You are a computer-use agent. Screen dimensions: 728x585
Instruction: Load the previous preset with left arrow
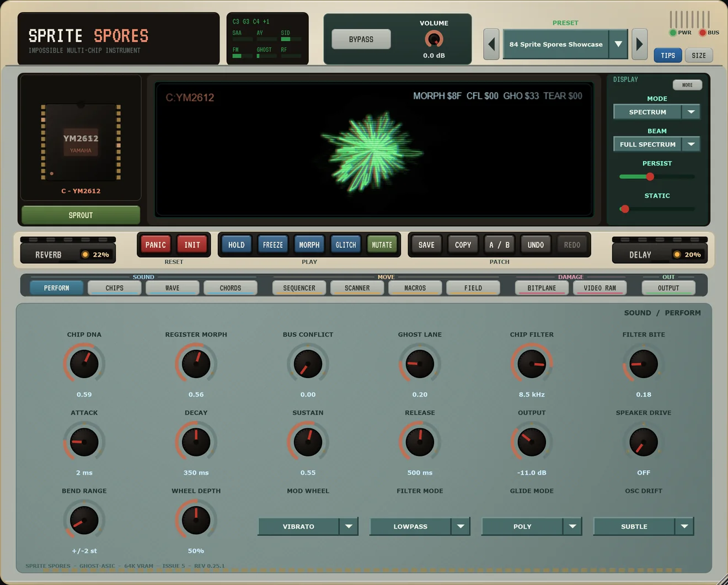pos(491,44)
